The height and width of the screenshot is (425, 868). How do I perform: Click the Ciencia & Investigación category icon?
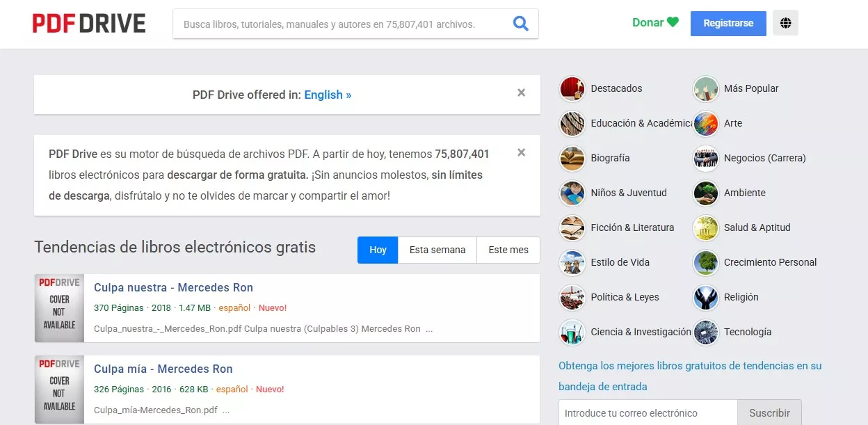(x=572, y=332)
